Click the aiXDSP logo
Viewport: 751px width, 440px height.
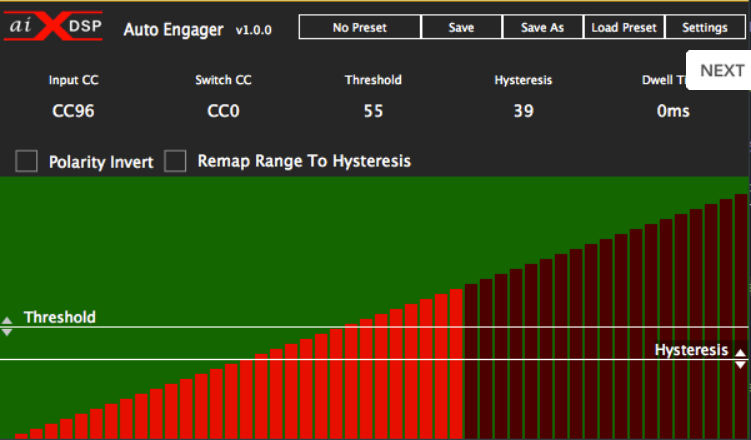point(53,26)
